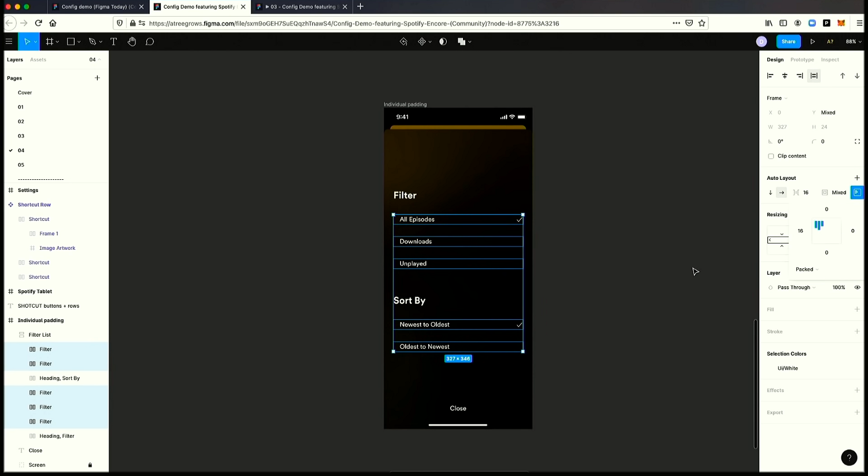This screenshot has width=868, height=476.
Task: Switch to the Prototype tab
Action: pyautogui.click(x=802, y=60)
